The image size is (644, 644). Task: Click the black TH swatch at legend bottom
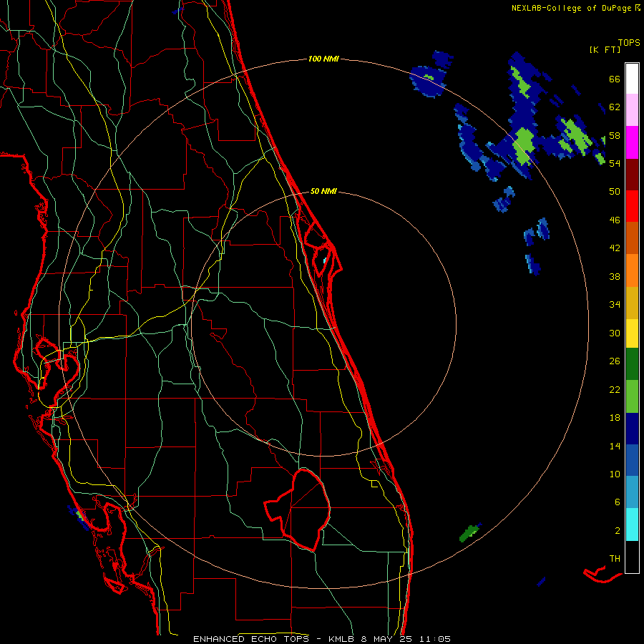pyautogui.click(x=632, y=557)
